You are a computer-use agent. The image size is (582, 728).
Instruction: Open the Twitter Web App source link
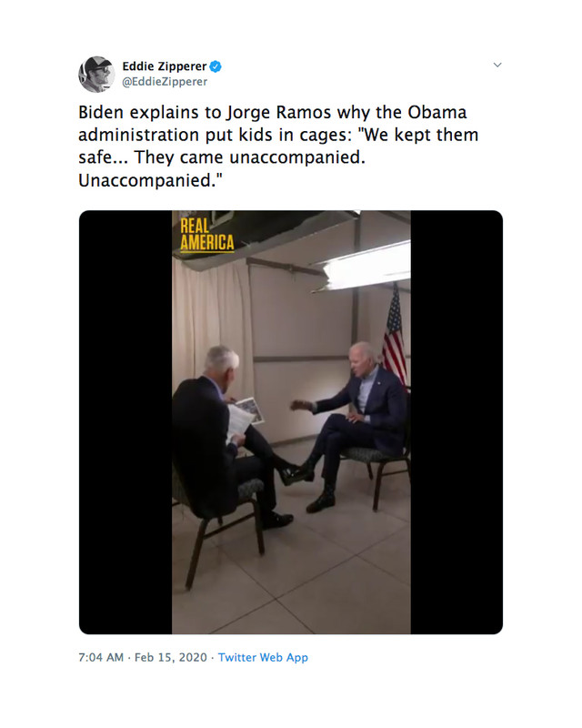tap(263, 657)
